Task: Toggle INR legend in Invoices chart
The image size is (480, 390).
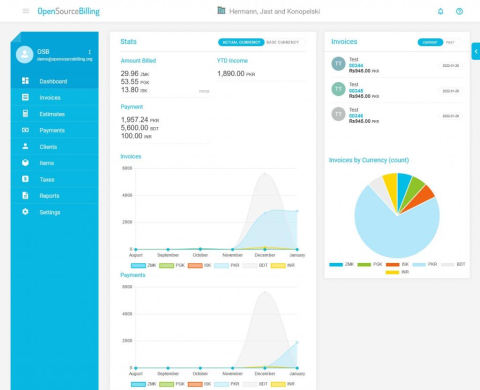Action: (x=283, y=265)
